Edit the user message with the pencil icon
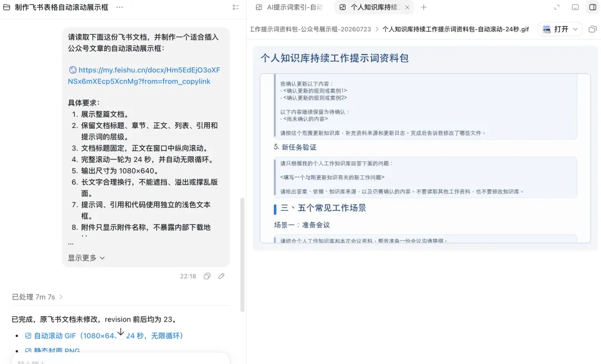 click(221, 276)
